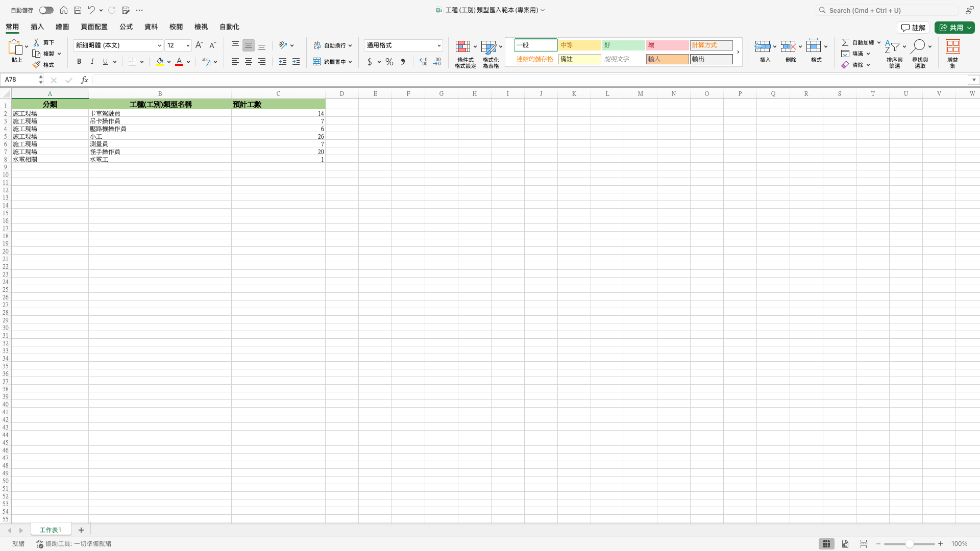This screenshot has width=980, height=551.
Task: Expand the number format combo box
Action: 438,45
